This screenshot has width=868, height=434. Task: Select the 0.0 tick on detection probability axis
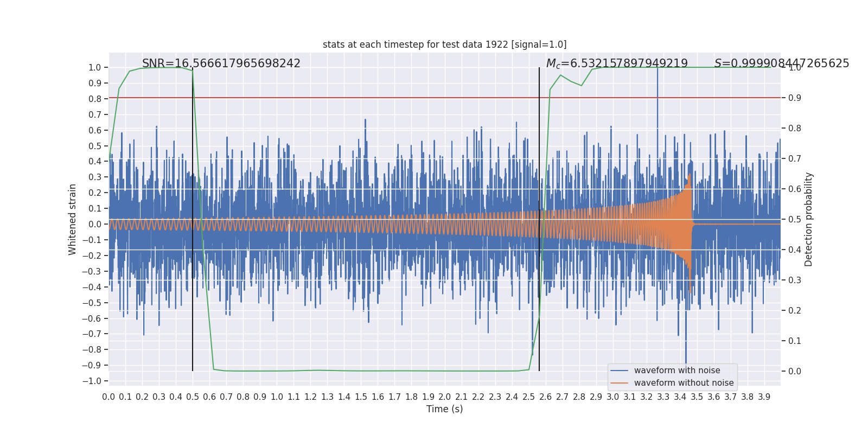(x=794, y=372)
